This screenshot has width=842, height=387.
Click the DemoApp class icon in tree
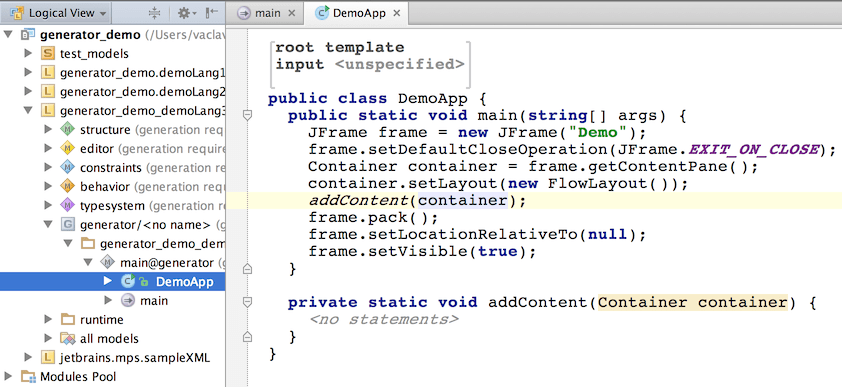click(128, 281)
